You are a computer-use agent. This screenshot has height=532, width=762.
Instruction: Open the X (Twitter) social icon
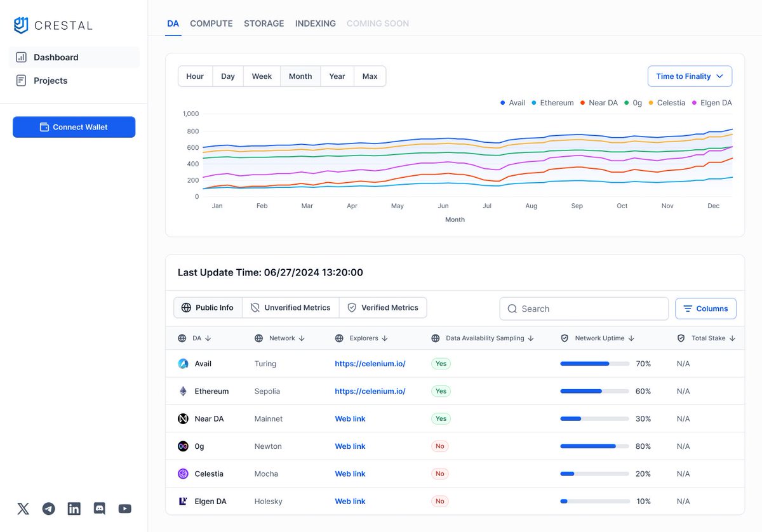(23, 509)
